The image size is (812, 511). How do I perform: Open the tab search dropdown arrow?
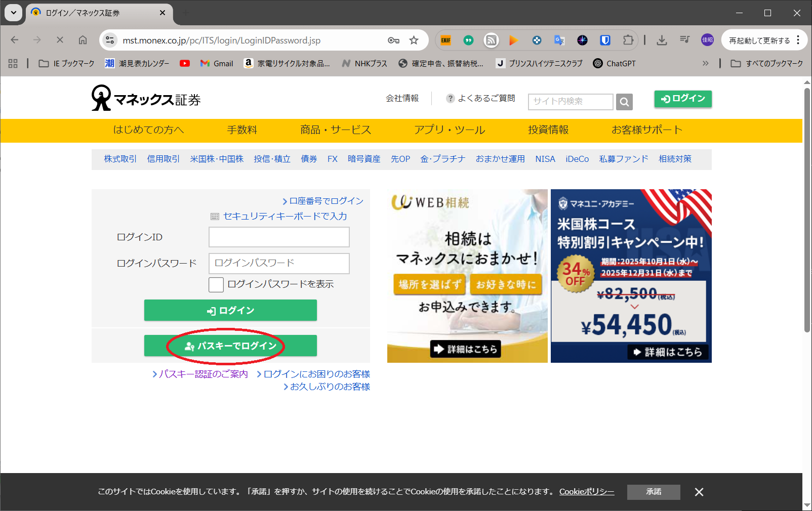[14, 13]
